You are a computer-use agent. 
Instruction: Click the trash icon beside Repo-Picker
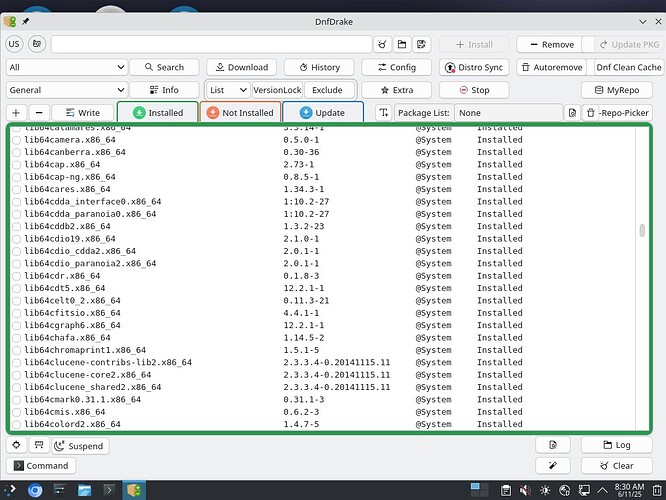(x=590, y=113)
